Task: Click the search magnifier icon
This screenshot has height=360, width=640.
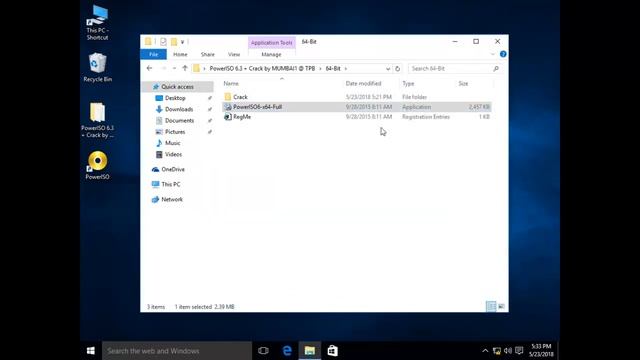Action: [x=496, y=69]
